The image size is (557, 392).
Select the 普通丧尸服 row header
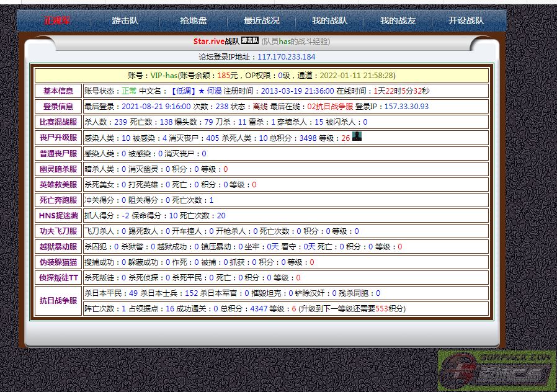click(58, 153)
